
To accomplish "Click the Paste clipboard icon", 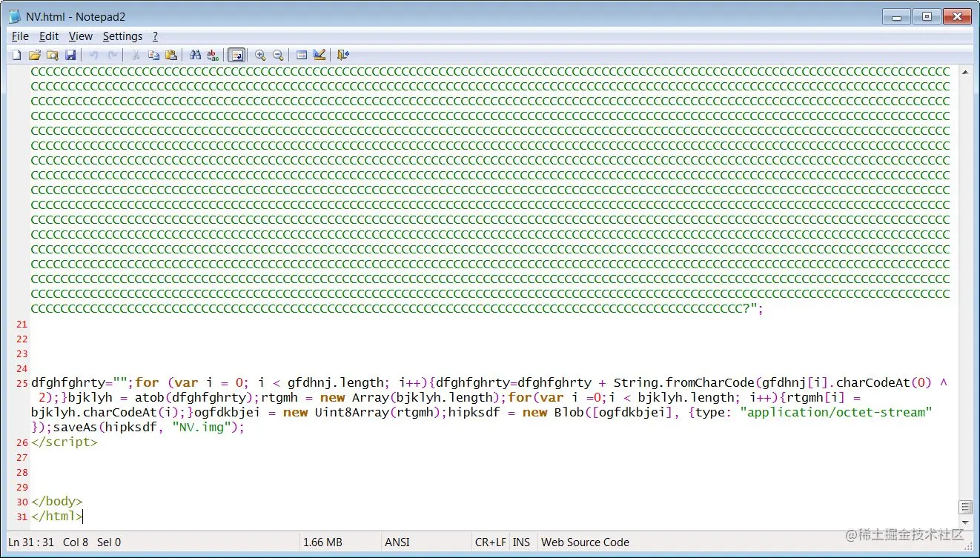I will tap(171, 55).
